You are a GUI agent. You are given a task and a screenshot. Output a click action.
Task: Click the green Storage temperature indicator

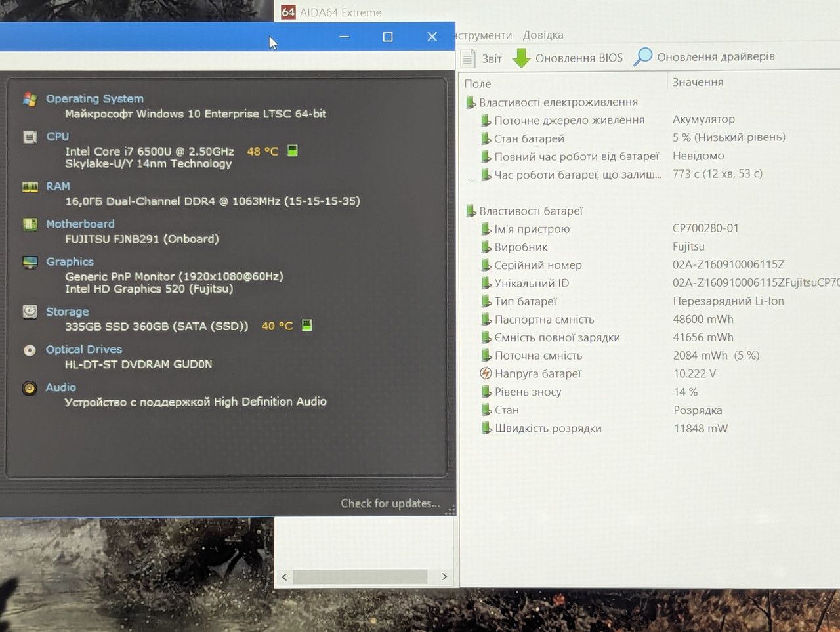(x=306, y=325)
